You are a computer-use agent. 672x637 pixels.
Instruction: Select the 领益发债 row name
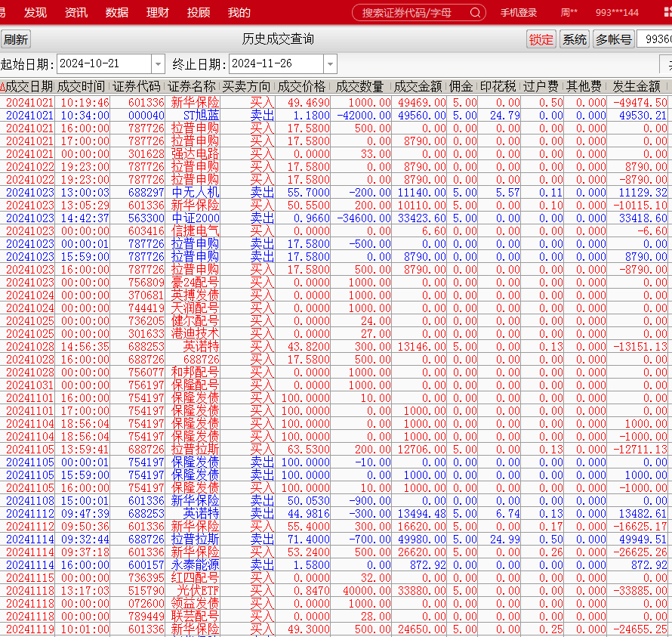[195, 604]
